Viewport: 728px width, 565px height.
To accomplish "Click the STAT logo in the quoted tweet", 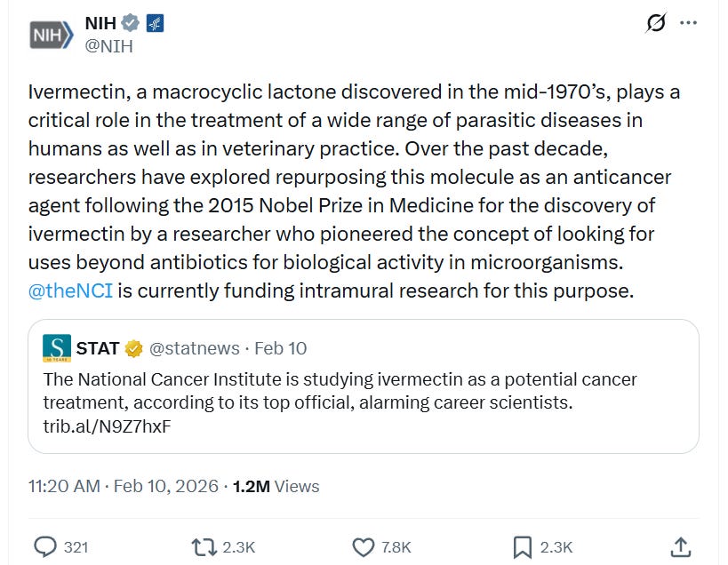I will pos(56,348).
